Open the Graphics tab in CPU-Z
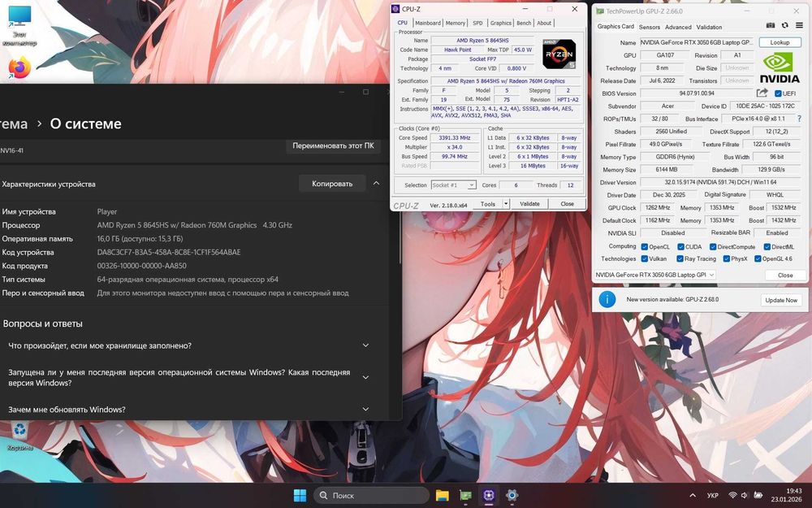This screenshot has width=812, height=508. click(501, 23)
